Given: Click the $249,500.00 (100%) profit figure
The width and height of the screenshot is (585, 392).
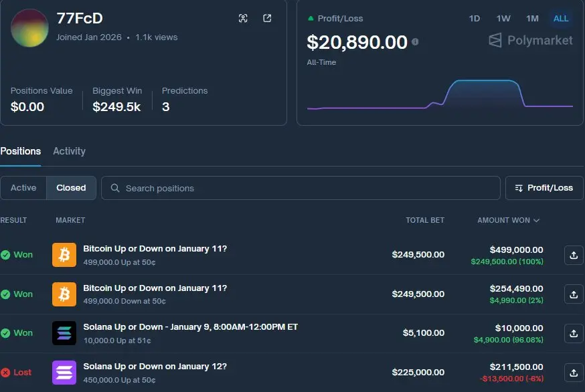Looking at the screenshot, I should pos(507,262).
